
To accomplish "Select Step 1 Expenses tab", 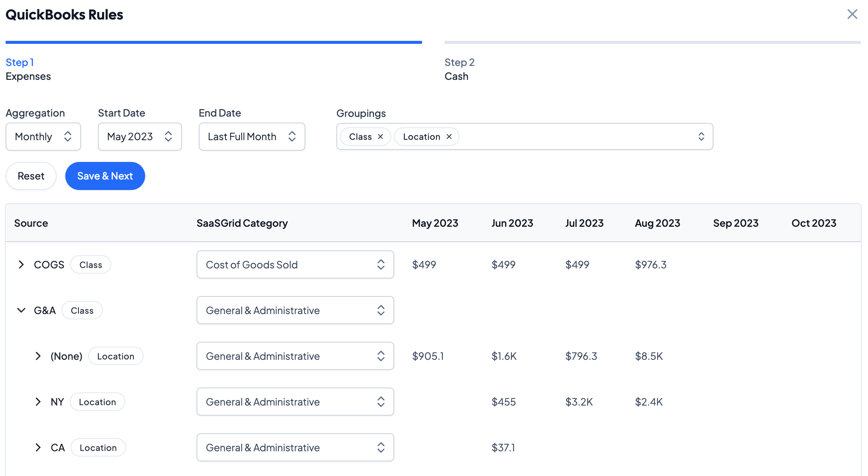I will pyautogui.click(x=28, y=69).
